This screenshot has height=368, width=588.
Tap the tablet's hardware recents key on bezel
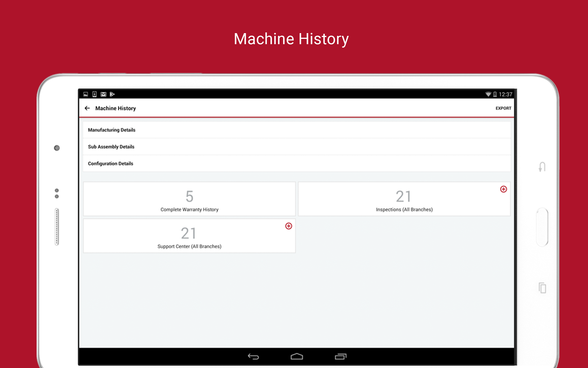click(542, 288)
